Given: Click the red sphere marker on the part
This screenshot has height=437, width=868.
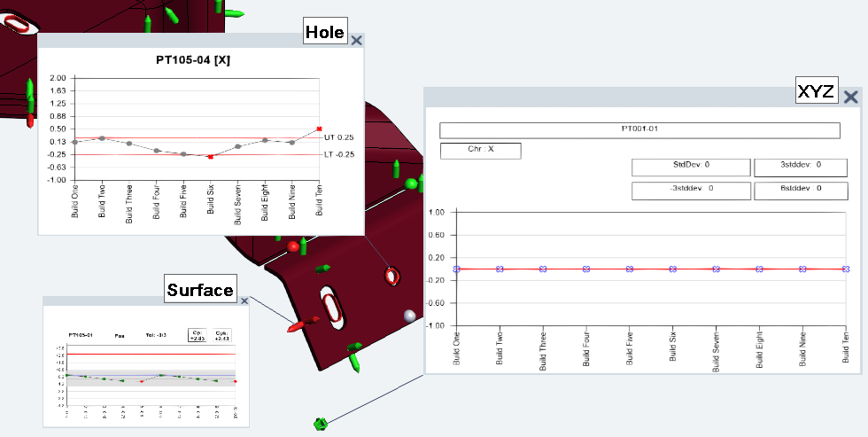Looking at the screenshot, I should coord(294,246).
